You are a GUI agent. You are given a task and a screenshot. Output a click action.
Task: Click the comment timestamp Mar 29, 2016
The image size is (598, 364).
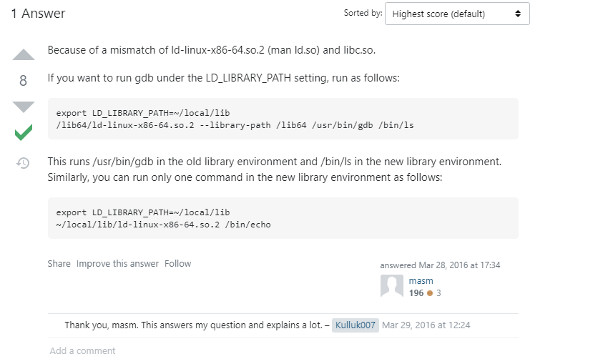pyautogui.click(x=426, y=325)
